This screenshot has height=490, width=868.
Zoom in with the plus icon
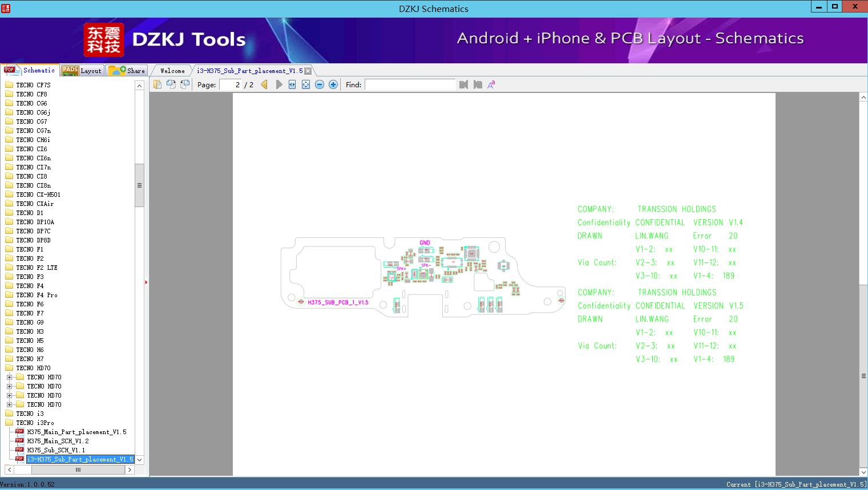point(333,84)
